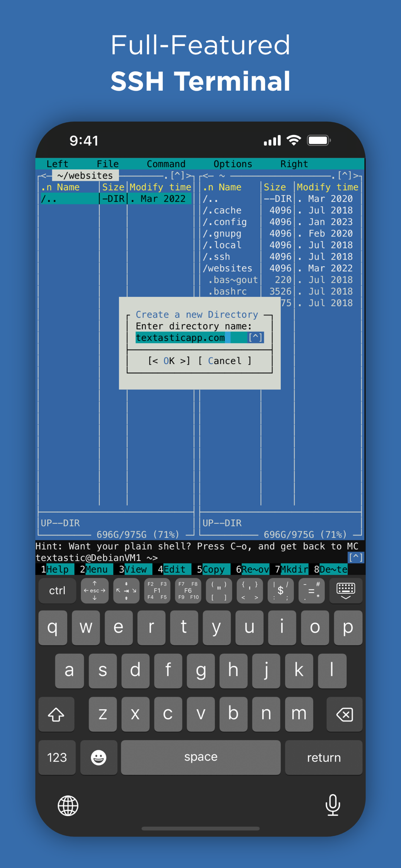The width and height of the screenshot is (401, 868).
Task: Select the .bashrc file row
Action: 280,291
